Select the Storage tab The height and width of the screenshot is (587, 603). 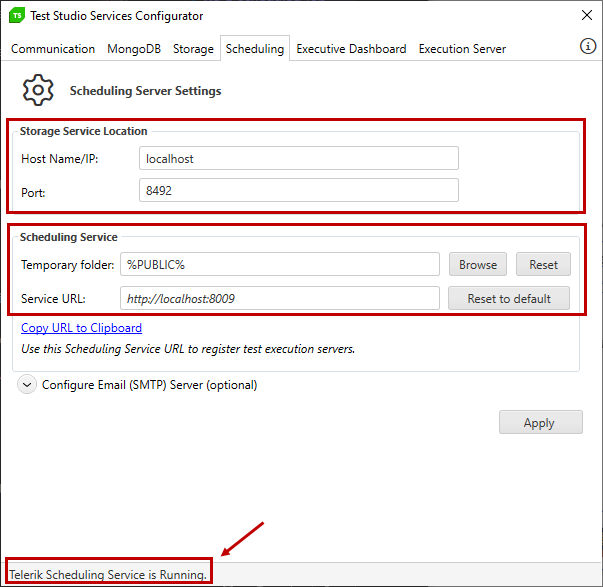193,49
